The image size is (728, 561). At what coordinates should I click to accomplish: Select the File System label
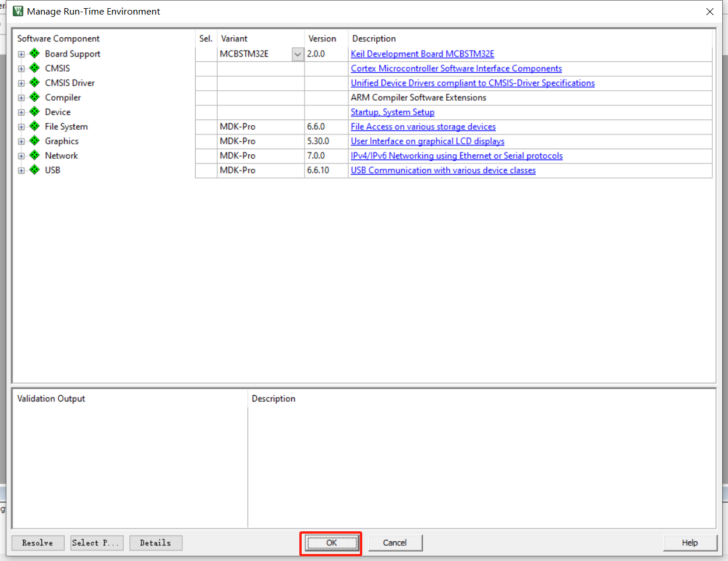(x=66, y=126)
